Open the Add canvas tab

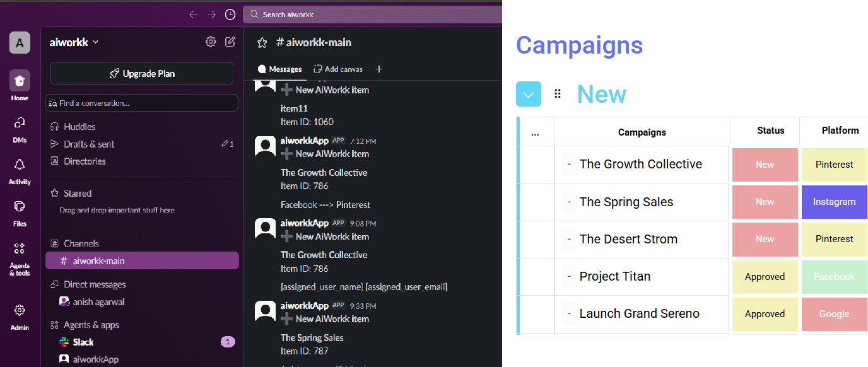coord(338,69)
